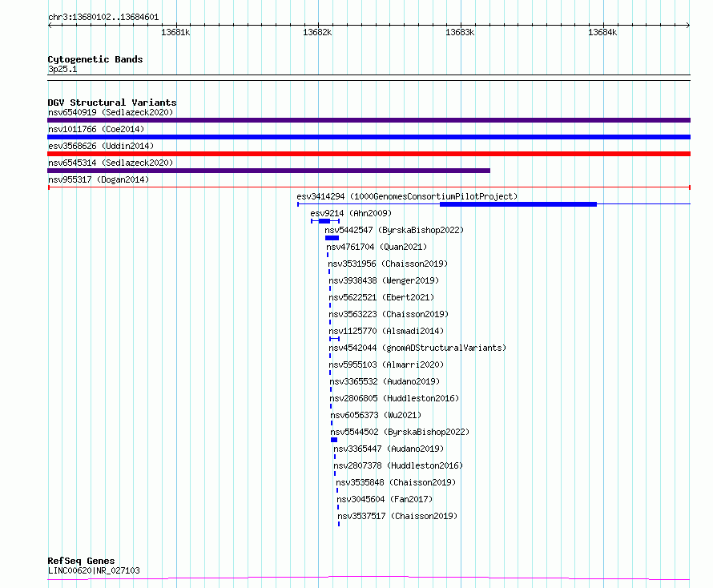Select nsv4542044 (gnomADStructuralVariants) label
The image size is (713, 588).
pyautogui.click(x=417, y=348)
